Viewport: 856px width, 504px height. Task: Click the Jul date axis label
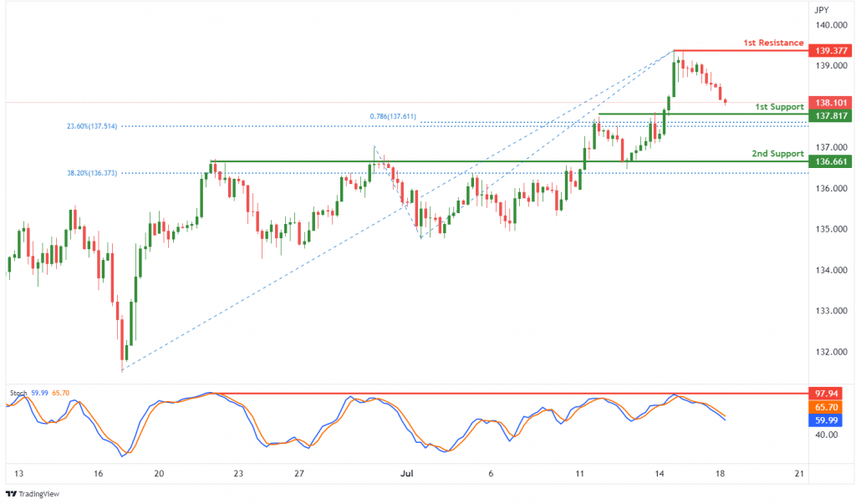click(x=407, y=473)
